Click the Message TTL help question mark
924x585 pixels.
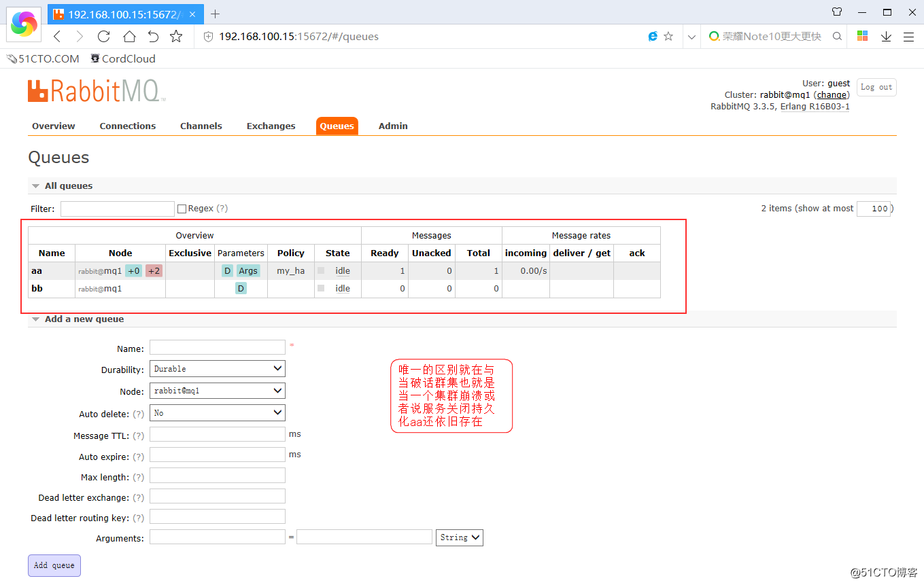[138, 436]
